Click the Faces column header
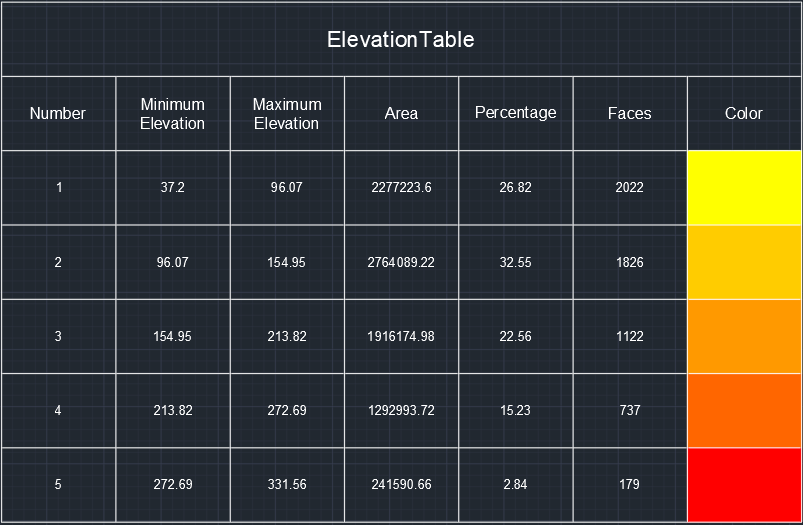Image resolution: width=803 pixels, height=525 pixels. [x=629, y=114]
